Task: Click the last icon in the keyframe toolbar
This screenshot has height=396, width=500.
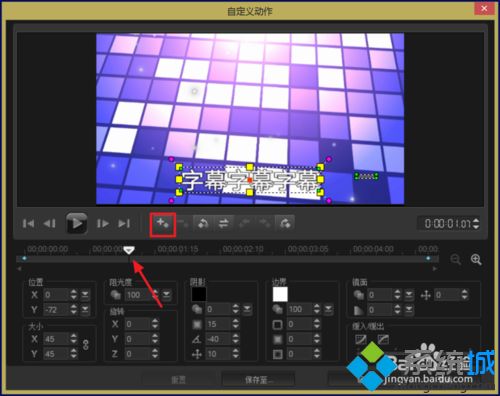Action: 285,223
